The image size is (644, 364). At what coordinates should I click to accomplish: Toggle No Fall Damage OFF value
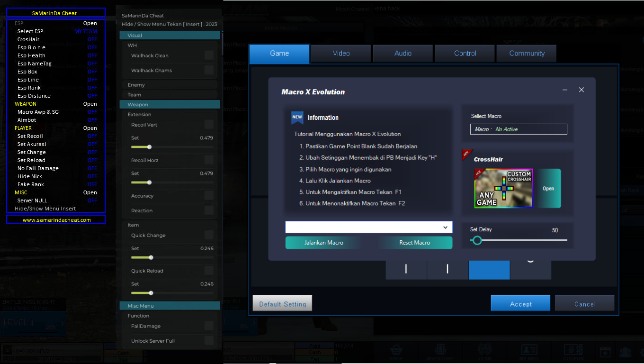92,168
